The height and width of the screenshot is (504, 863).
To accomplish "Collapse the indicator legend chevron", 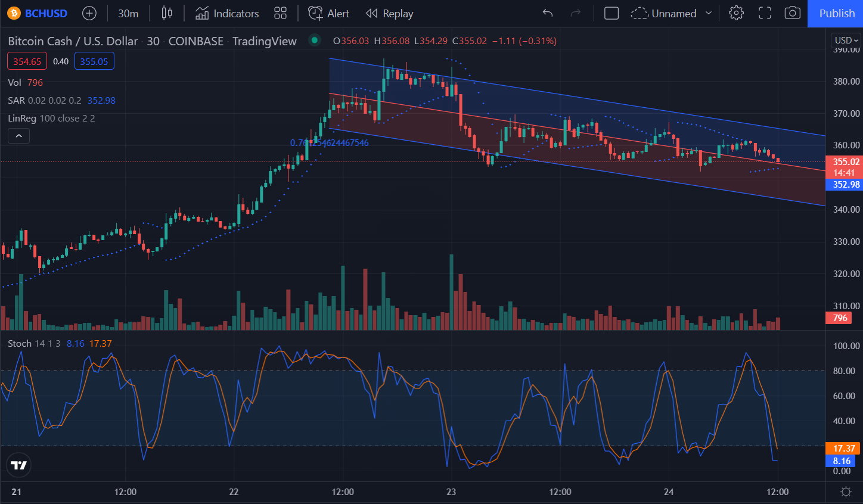I will tap(18, 136).
